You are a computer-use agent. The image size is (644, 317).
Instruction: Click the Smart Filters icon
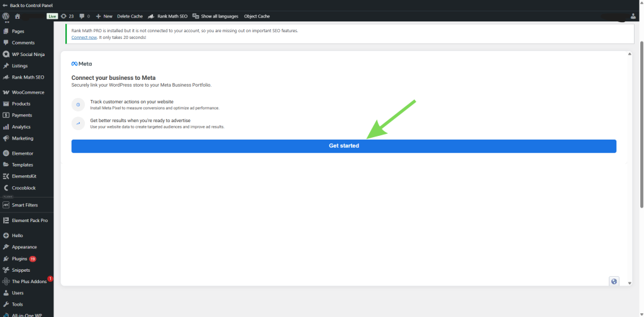click(x=6, y=205)
